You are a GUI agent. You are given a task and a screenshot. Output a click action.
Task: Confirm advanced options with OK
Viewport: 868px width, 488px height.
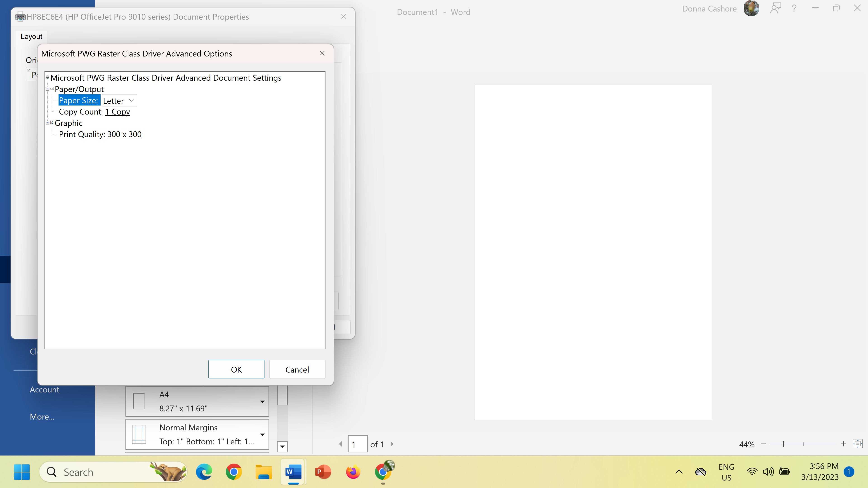(236, 369)
